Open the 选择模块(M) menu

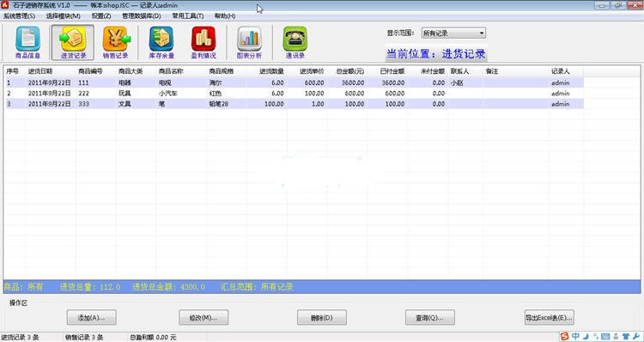(63, 16)
